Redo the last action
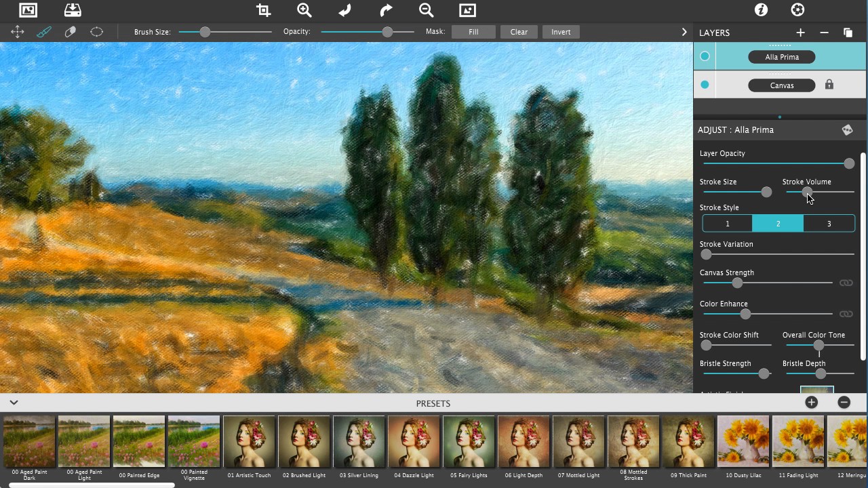This screenshot has height=488, width=868. (386, 10)
